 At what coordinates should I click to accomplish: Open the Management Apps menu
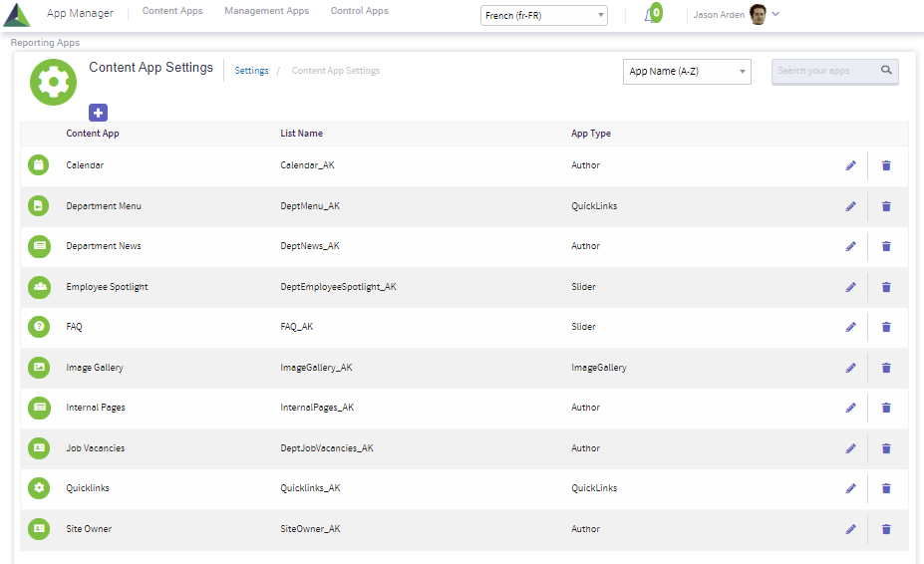tap(266, 11)
